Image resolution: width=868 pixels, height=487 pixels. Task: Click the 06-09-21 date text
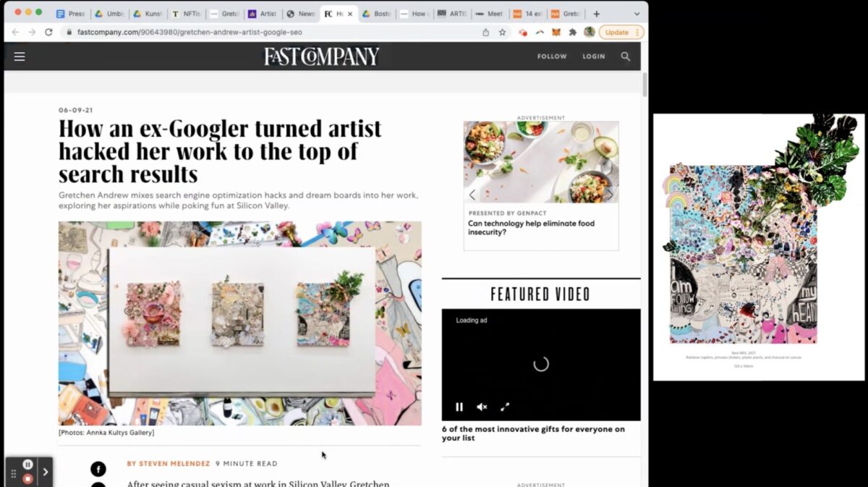point(75,110)
